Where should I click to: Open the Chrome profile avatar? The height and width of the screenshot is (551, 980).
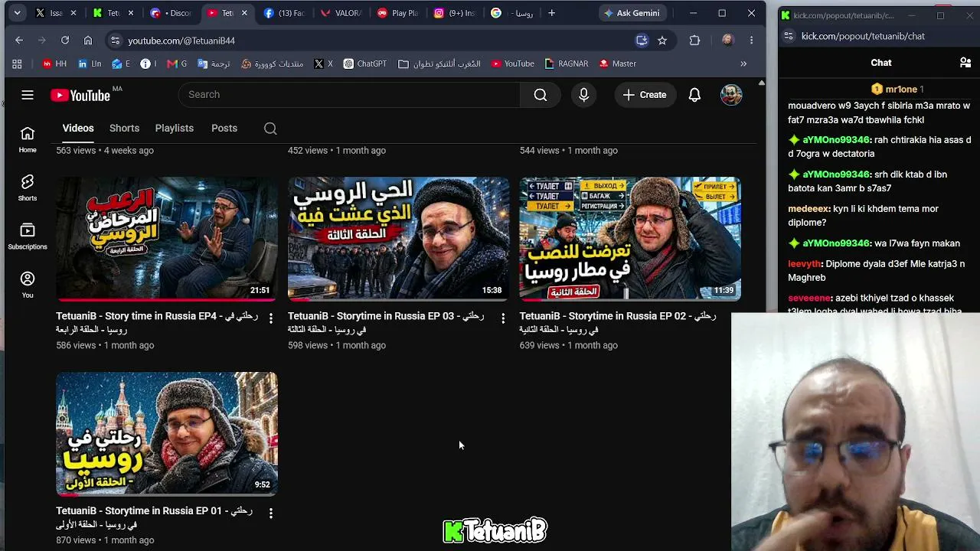tap(727, 41)
